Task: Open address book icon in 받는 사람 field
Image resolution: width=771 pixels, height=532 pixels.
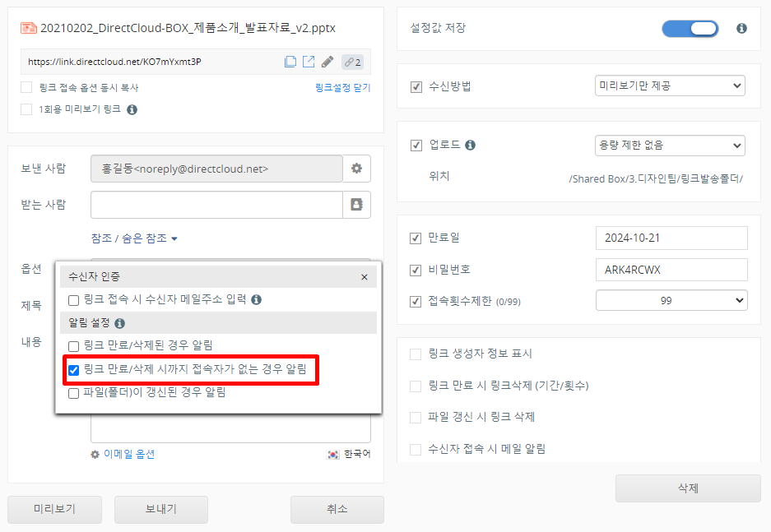Action: (x=356, y=205)
